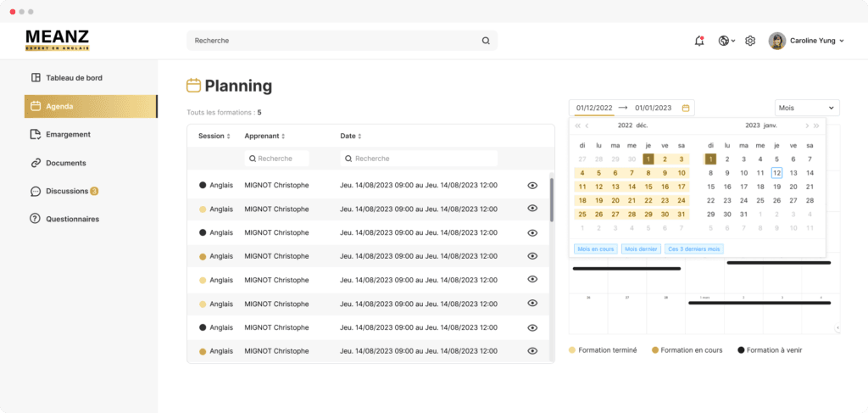Click eye icon on first Anglais row
Screen dimensions: 868x413
pyautogui.click(x=532, y=185)
